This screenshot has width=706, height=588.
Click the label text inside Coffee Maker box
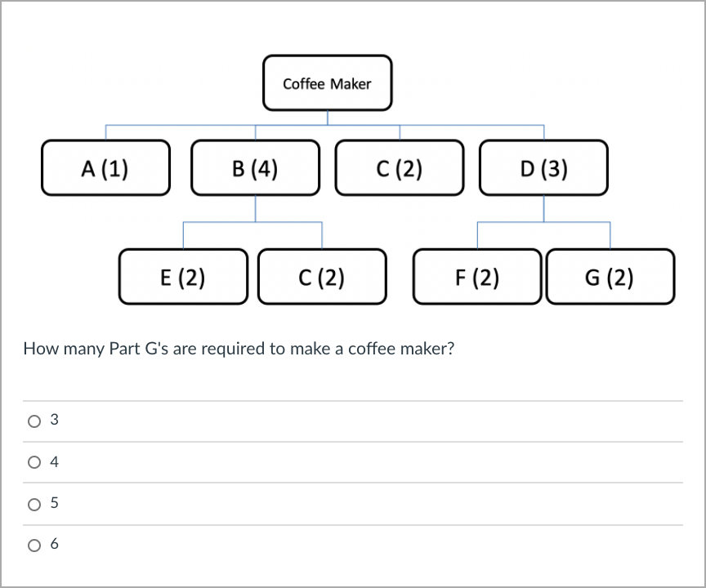(327, 83)
